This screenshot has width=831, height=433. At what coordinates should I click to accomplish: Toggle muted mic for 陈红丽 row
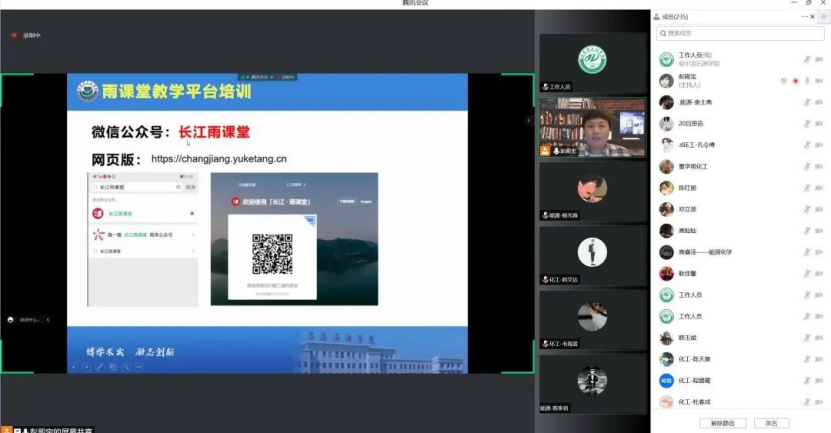pyautogui.click(x=807, y=188)
